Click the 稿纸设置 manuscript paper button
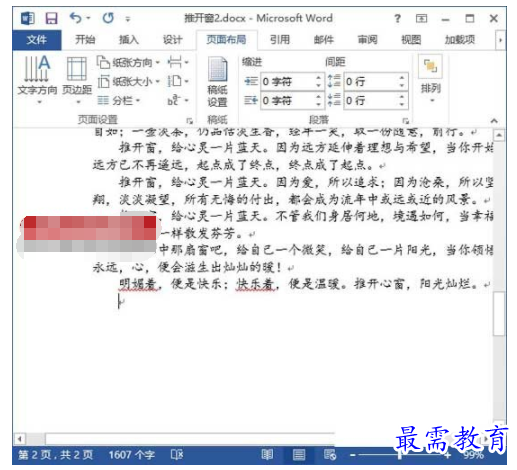This screenshot has width=517, height=470. (x=217, y=82)
